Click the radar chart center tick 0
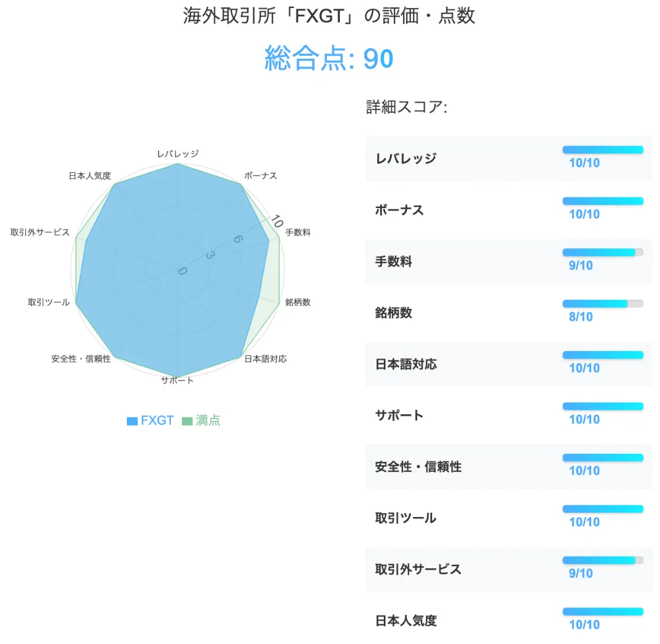The image size is (660, 644). [183, 271]
